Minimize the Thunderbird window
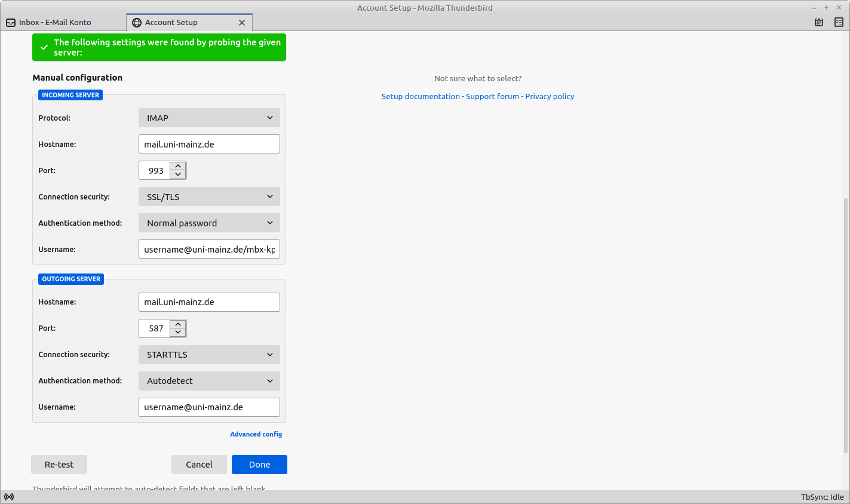 (x=814, y=8)
